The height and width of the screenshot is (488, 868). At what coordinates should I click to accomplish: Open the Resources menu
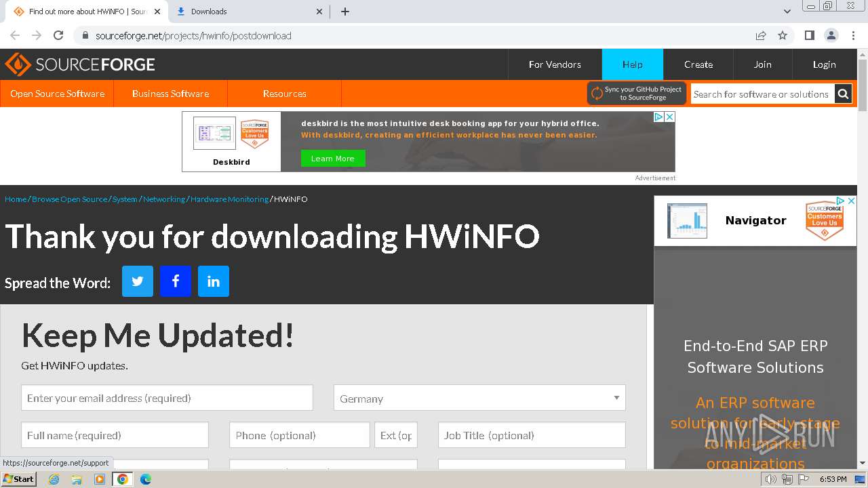(285, 94)
